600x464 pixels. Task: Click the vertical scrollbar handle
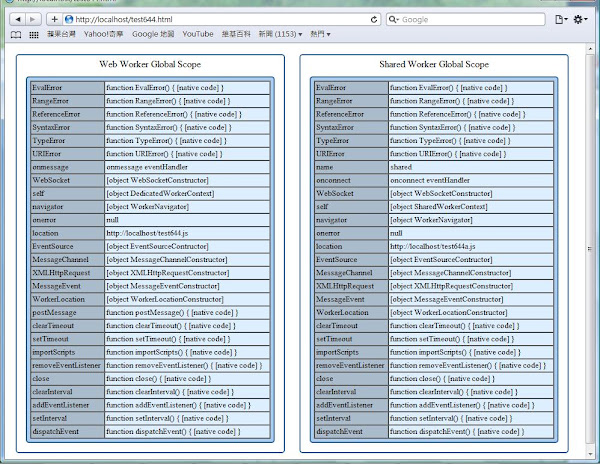pyautogui.click(x=590, y=249)
